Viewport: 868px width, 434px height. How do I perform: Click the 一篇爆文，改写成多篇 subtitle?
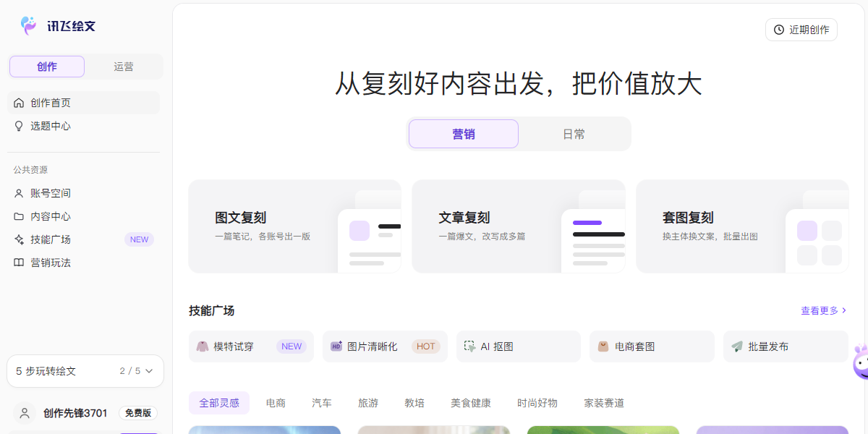482,237
